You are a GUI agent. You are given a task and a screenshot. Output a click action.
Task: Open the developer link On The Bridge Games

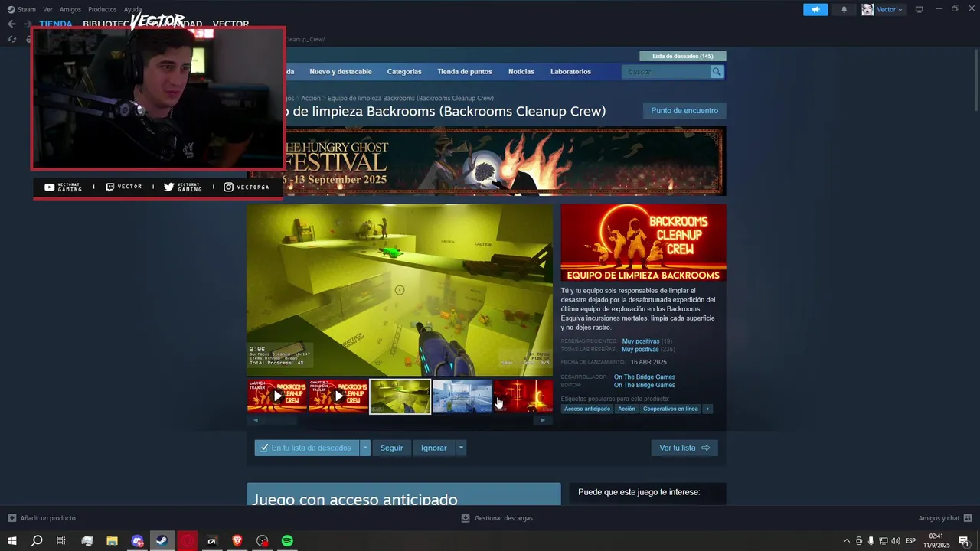point(644,377)
